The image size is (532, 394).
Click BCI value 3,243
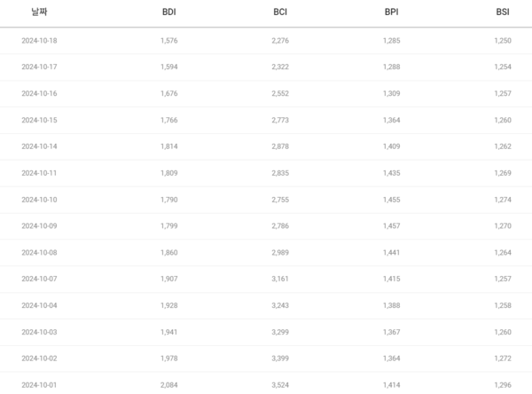click(280, 305)
